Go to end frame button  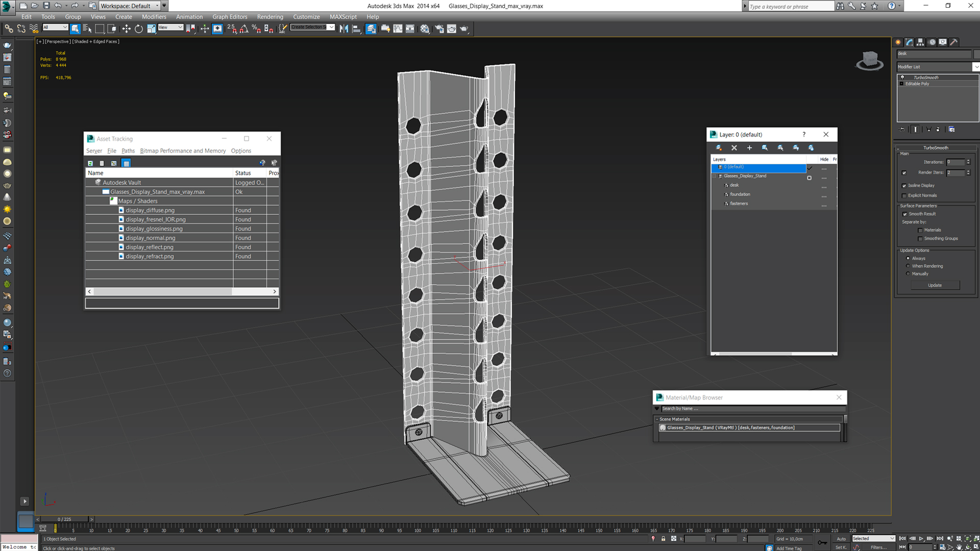pos(940,539)
